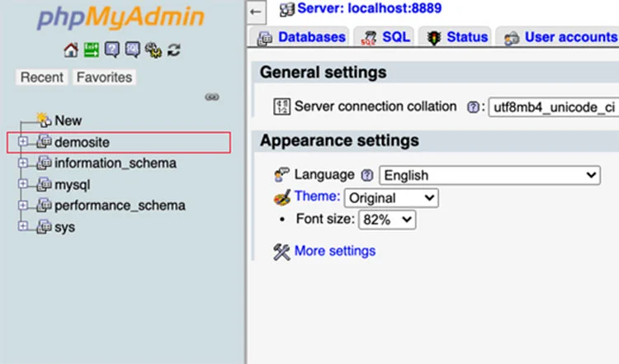
Task: Click the Server connection collation icon
Action: (x=282, y=106)
